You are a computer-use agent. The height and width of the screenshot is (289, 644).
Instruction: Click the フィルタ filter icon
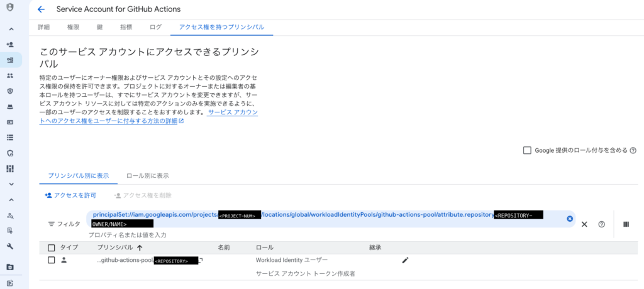[x=52, y=224]
